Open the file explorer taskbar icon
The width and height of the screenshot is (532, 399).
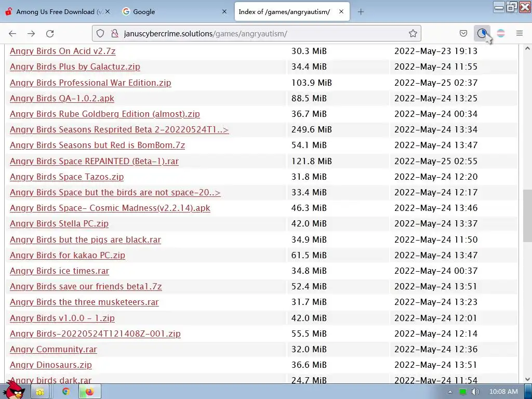click(39, 392)
